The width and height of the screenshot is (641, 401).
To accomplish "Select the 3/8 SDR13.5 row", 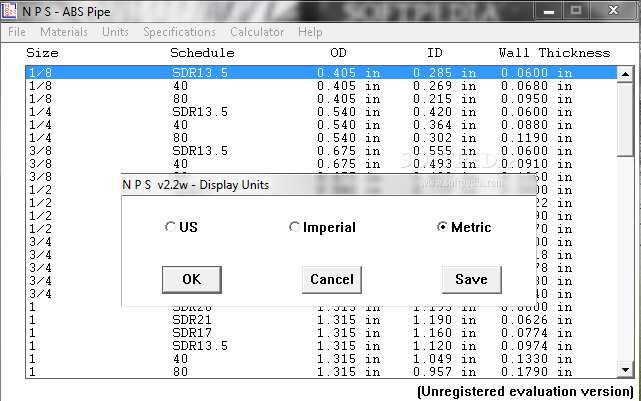I will [321, 151].
